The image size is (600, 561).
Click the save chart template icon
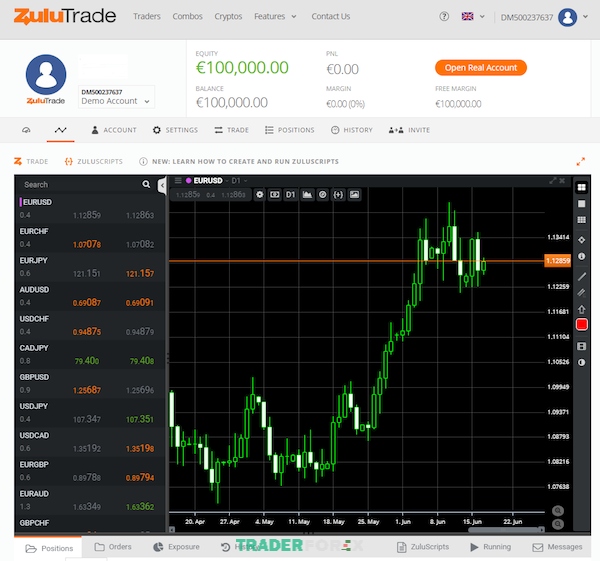coord(581,346)
